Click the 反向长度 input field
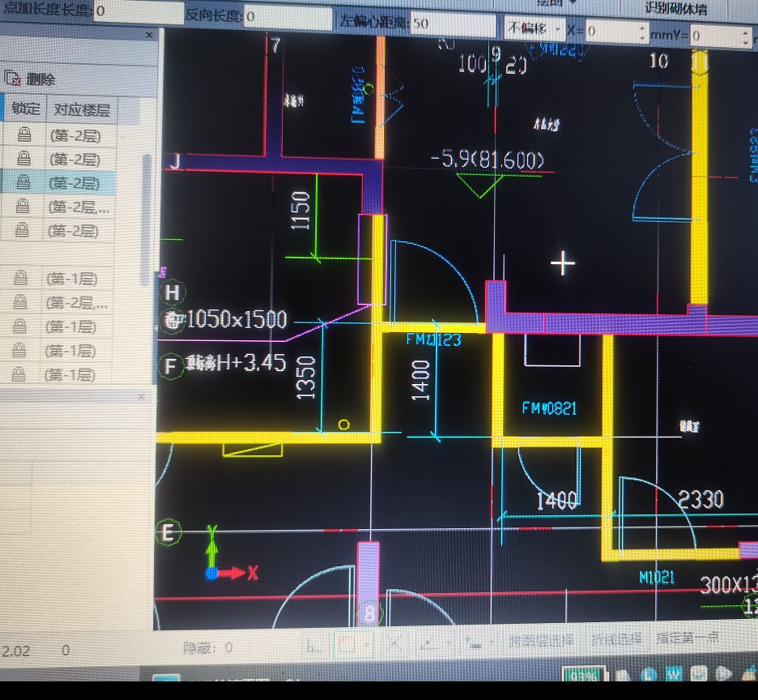Viewport: 758px width, 700px height. point(288,18)
